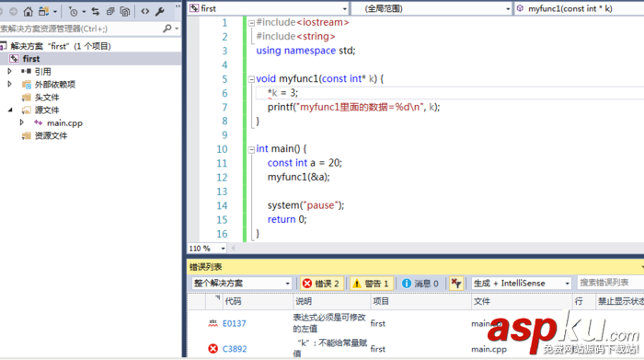Click the collapse all icon
This screenshot has height=360, width=644.
110,11
